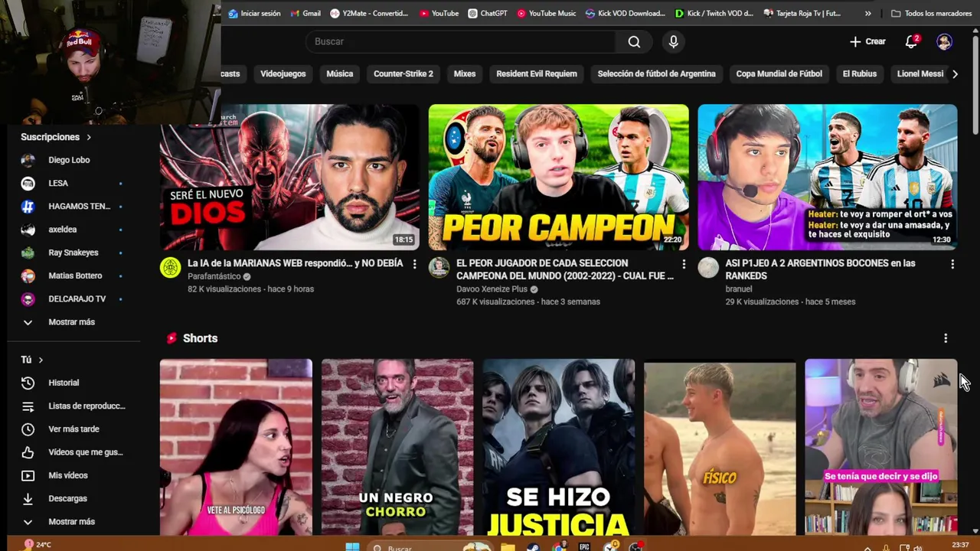Select the Mixes filter chip
This screenshot has height=551, width=980.
pyautogui.click(x=465, y=73)
